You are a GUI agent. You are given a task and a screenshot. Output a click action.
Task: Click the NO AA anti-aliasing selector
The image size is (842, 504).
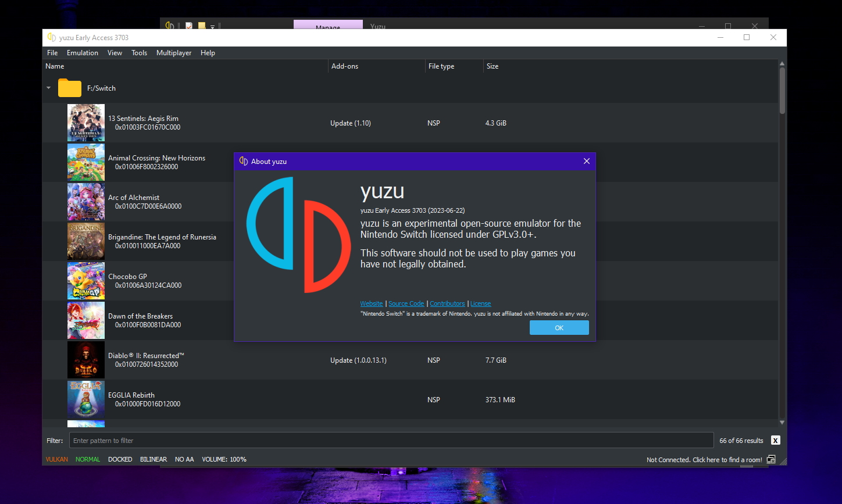tap(184, 459)
